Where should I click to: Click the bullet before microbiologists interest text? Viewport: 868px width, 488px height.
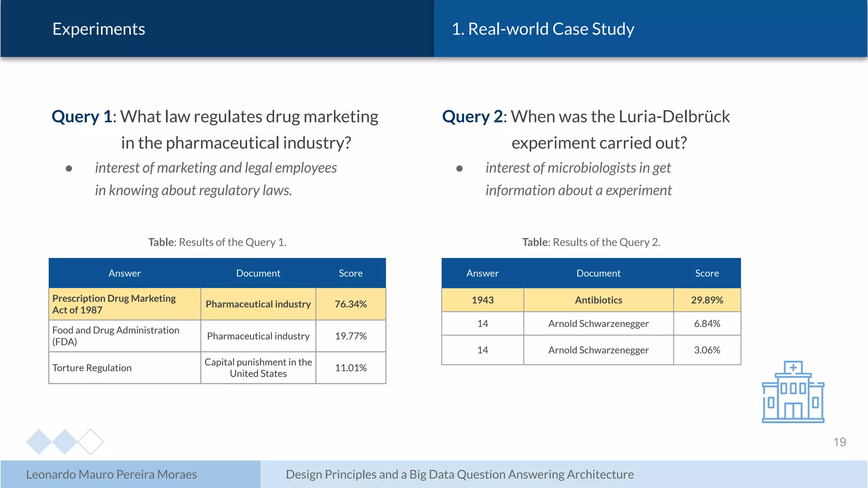pos(459,169)
